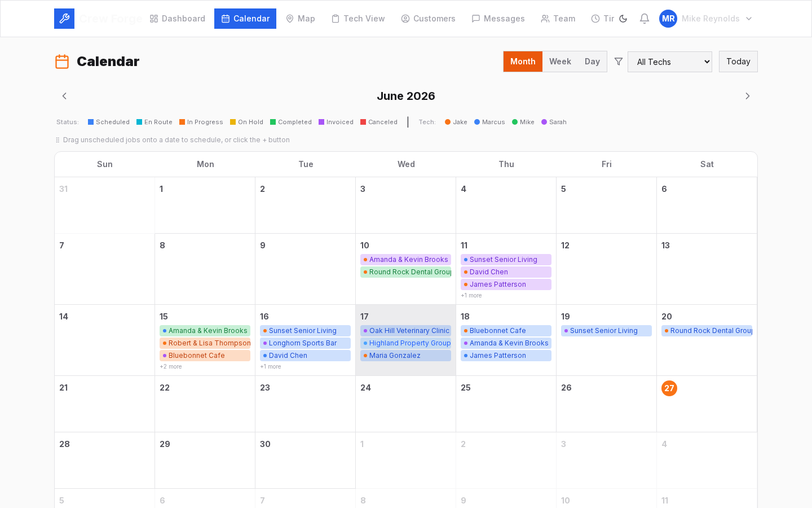
Task: Click the In Progress legend swatch
Action: pyautogui.click(x=182, y=122)
